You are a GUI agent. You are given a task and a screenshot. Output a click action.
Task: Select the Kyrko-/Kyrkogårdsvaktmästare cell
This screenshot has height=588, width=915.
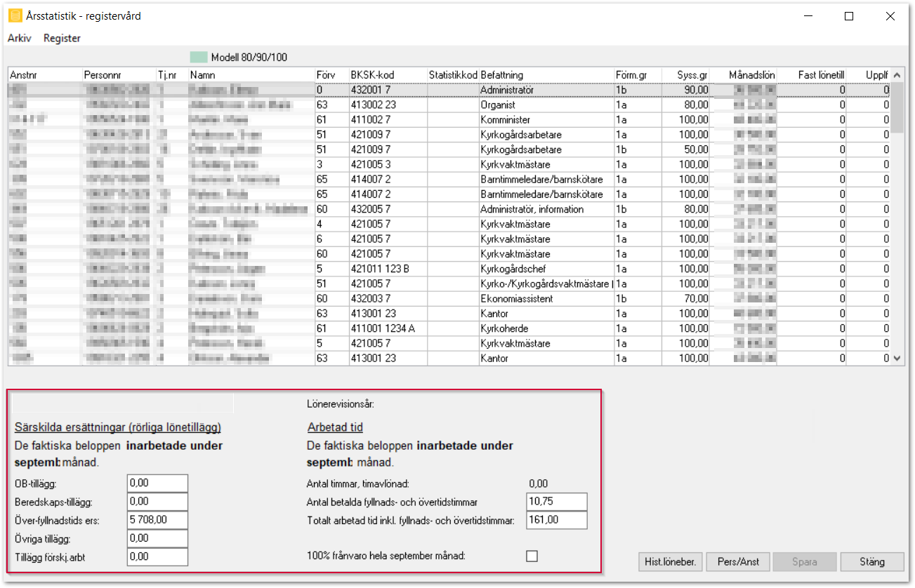[546, 284]
